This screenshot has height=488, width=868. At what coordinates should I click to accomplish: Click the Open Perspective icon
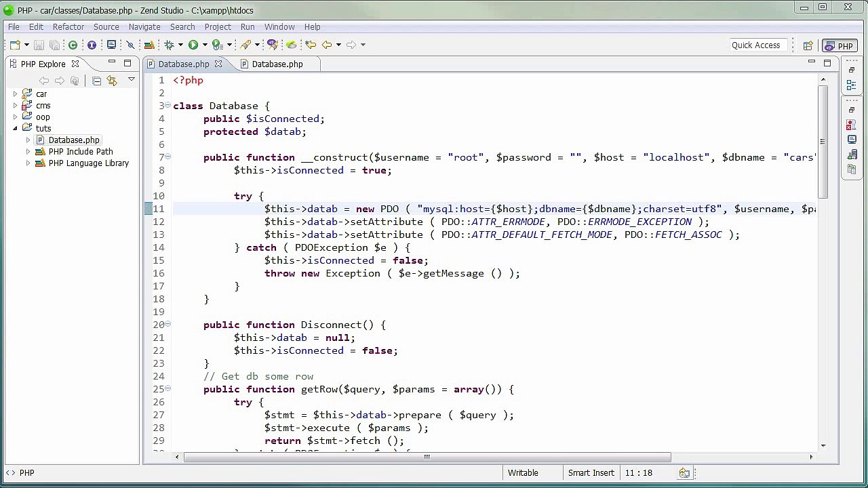tap(808, 46)
